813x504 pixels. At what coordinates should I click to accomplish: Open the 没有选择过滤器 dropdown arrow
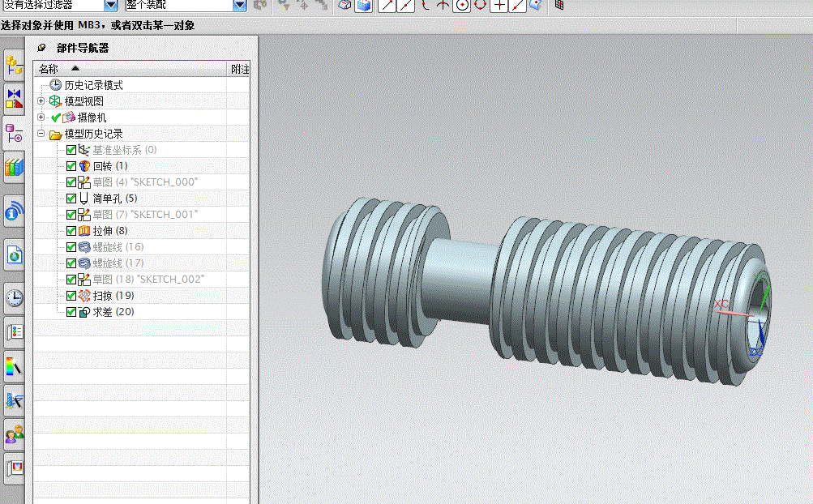point(111,5)
